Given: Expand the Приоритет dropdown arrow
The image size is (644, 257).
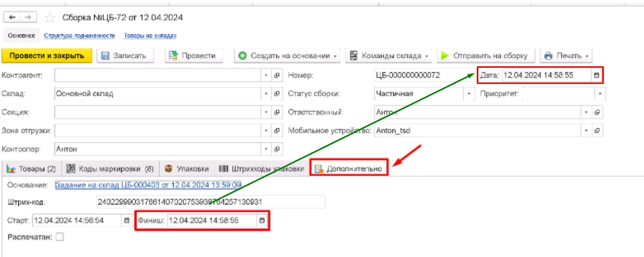Looking at the screenshot, I should [x=600, y=94].
